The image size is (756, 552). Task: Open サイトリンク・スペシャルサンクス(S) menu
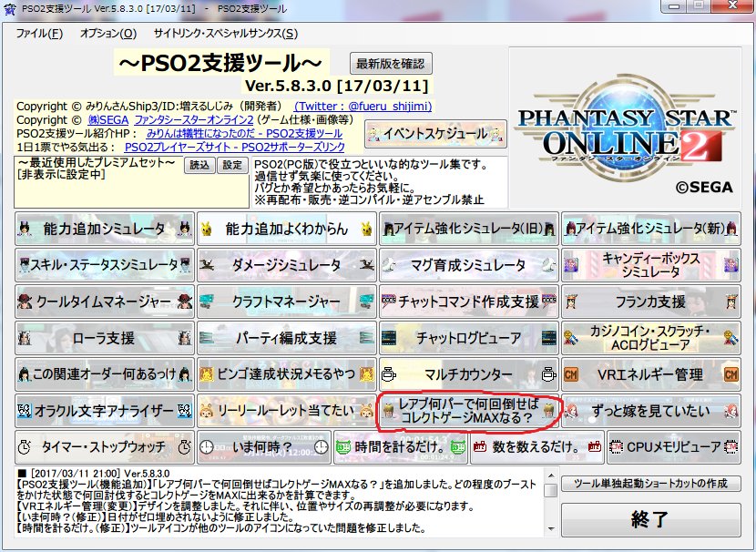(226, 34)
